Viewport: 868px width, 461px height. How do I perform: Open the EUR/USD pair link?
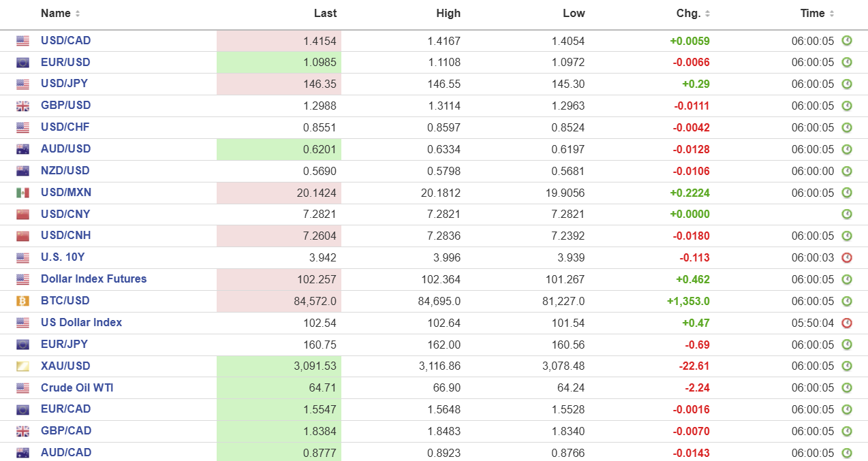click(x=65, y=62)
